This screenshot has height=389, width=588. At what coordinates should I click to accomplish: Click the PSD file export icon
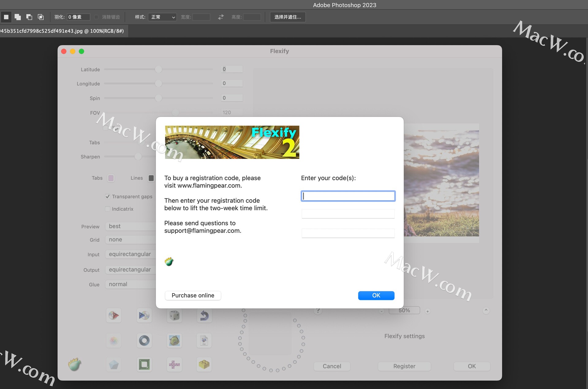click(204, 340)
